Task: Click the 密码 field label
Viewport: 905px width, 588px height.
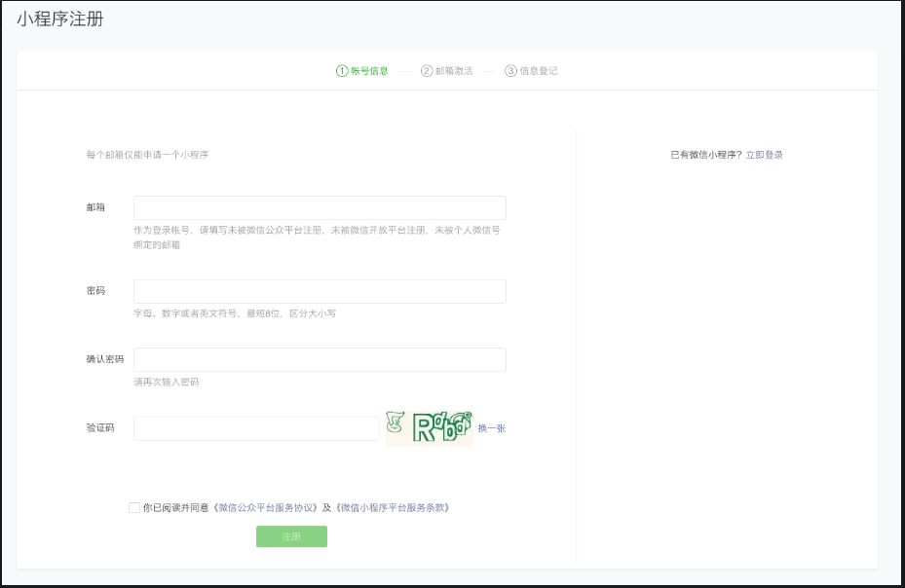Action: (95, 291)
